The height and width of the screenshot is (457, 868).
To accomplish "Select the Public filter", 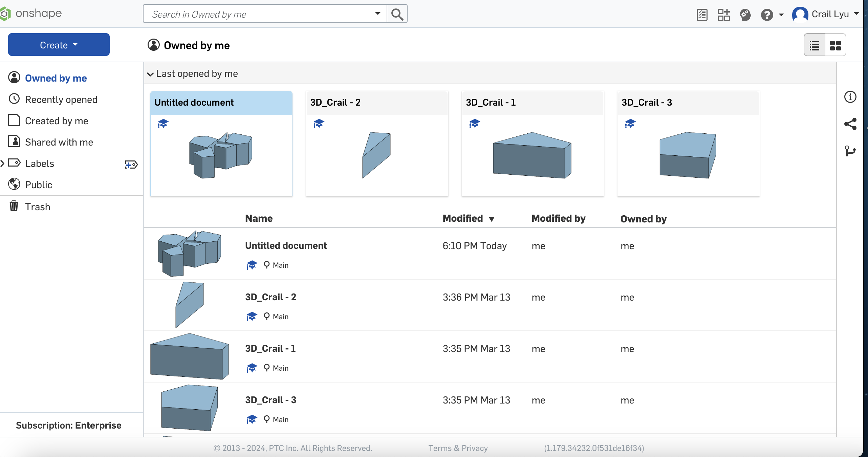I will point(39,184).
